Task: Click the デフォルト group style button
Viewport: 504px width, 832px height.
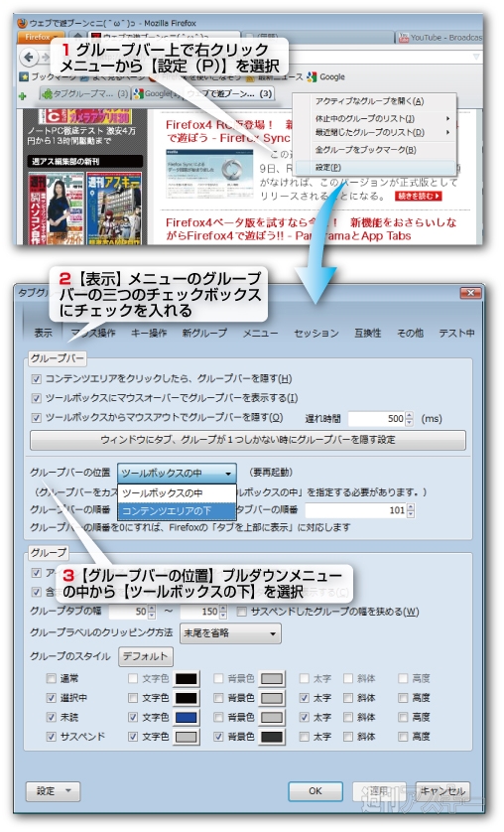Action: 145,656
